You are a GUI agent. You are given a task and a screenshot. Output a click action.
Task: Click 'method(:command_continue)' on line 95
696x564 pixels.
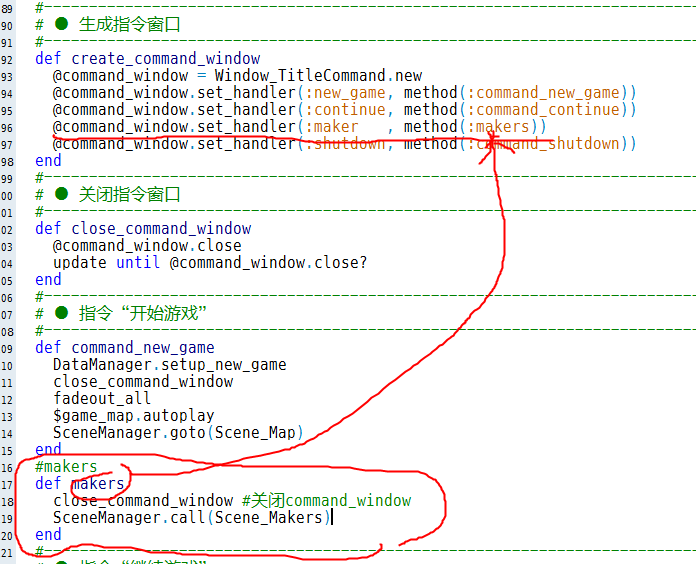(520, 110)
